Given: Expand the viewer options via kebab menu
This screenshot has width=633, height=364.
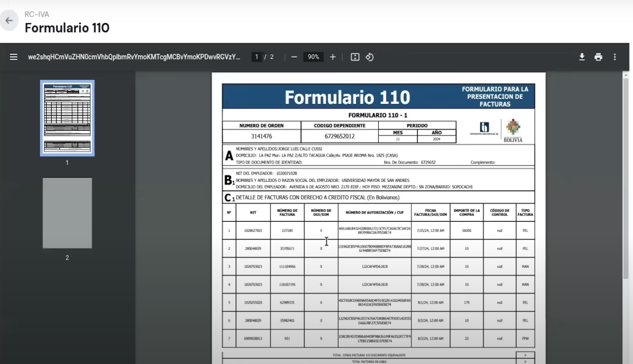Looking at the screenshot, I should (x=615, y=57).
